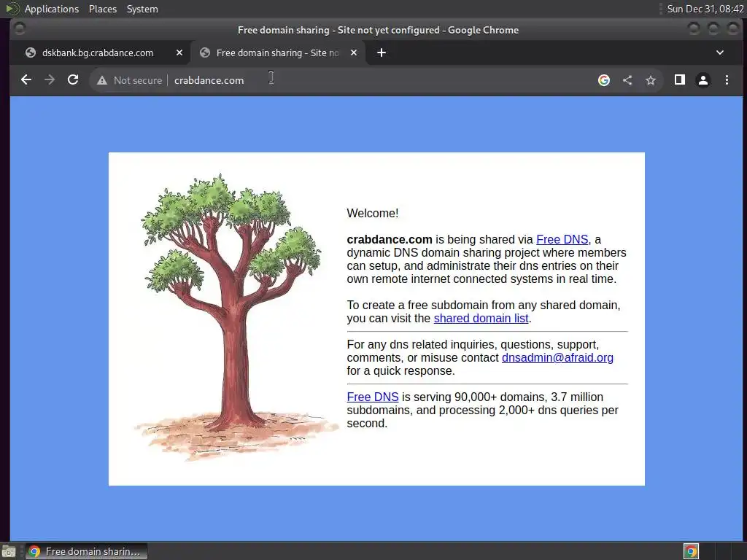Click the Welcome! heading text
Image resolution: width=747 pixels, height=560 pixels.
click(x=373, y=214)
